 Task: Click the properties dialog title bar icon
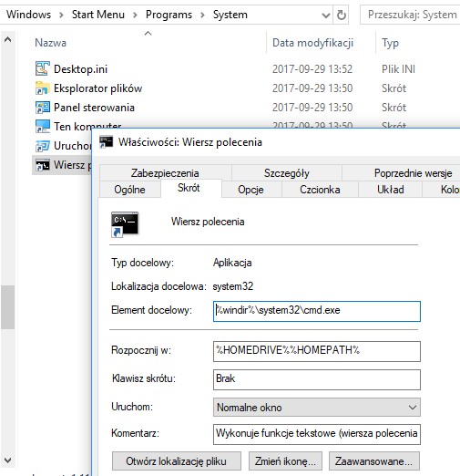pyautogui.click(x=107, y=142)
